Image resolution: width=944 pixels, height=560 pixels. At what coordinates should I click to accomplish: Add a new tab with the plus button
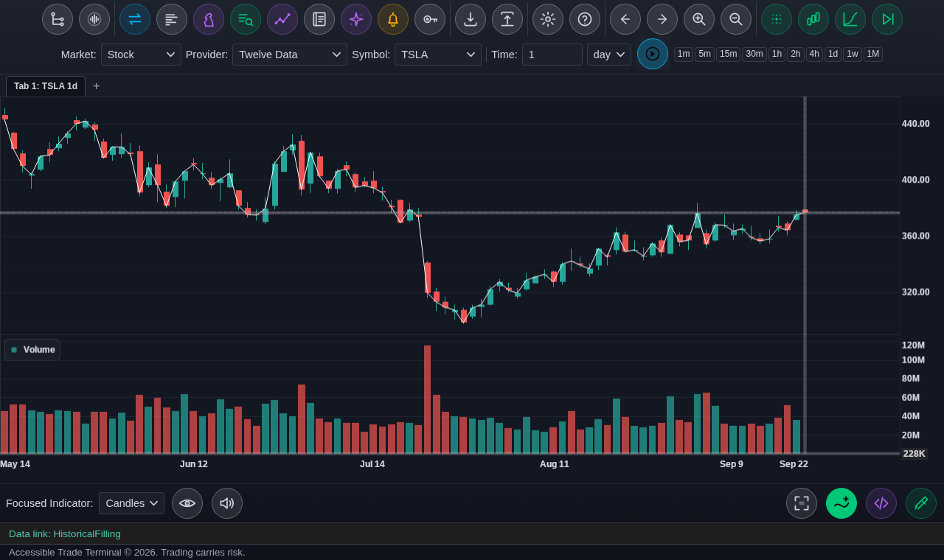coord(96,86)
